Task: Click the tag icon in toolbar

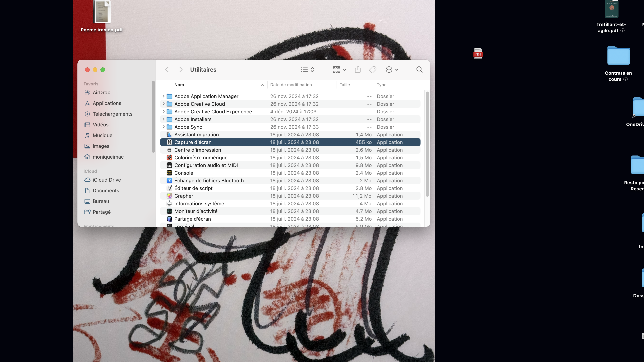Action: coord(372,70)
